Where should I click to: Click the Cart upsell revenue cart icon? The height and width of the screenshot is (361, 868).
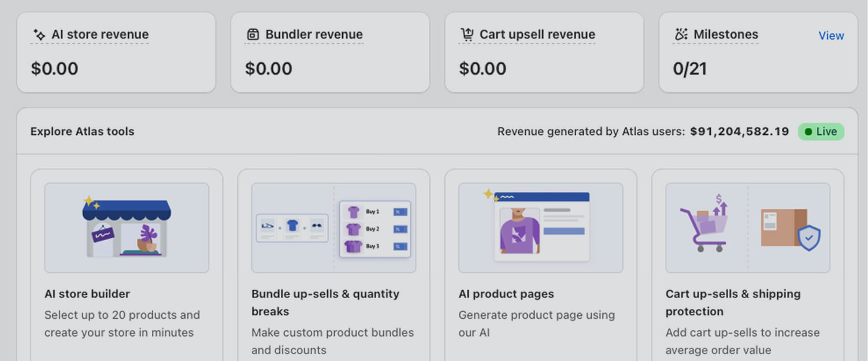pyautogui.click(x=467, y=35)
